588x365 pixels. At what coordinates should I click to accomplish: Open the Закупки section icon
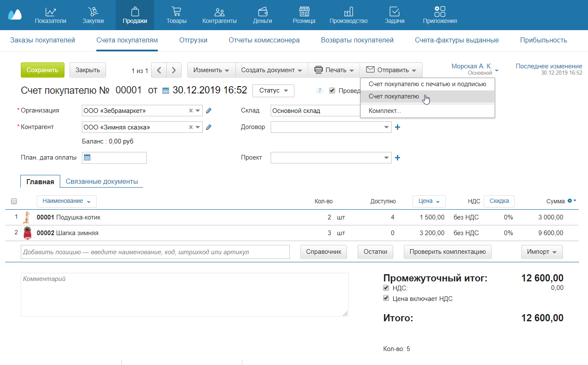tap(93, 12)
